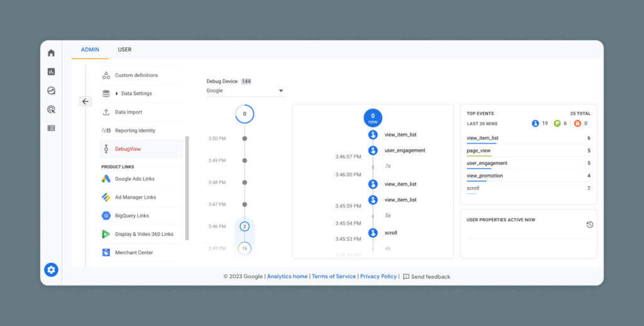This screenshot has width=644, height=326.
Task: Select the 3:46 PM timeline bubble
Action: click(245, 226)
